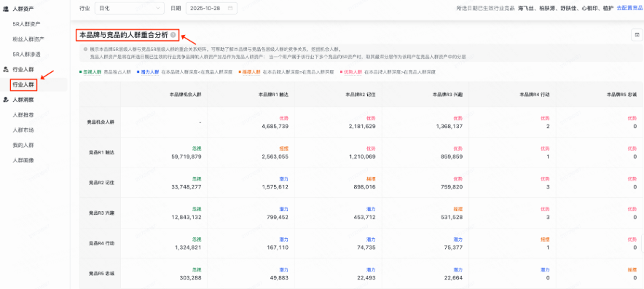Open 人群画像 in the sidebar
Viewport: 644px width, 289px height.
[x=23, y=160]
